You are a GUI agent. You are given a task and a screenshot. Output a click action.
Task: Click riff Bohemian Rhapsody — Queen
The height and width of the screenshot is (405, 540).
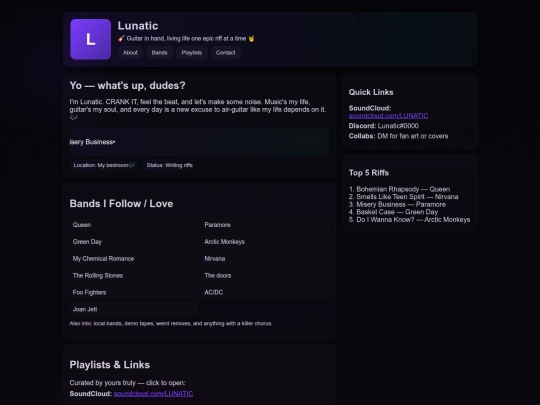[399, 189]
